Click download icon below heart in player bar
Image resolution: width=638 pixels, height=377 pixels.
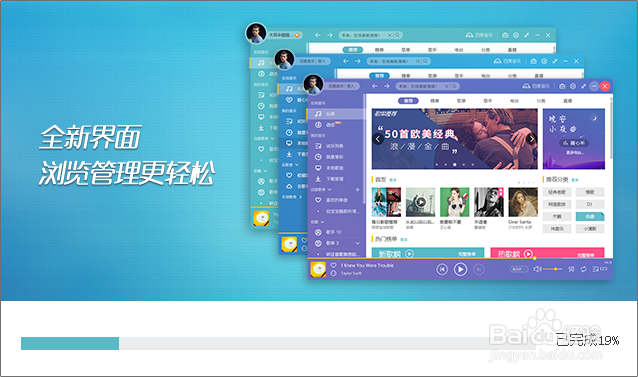click(333, 273)
